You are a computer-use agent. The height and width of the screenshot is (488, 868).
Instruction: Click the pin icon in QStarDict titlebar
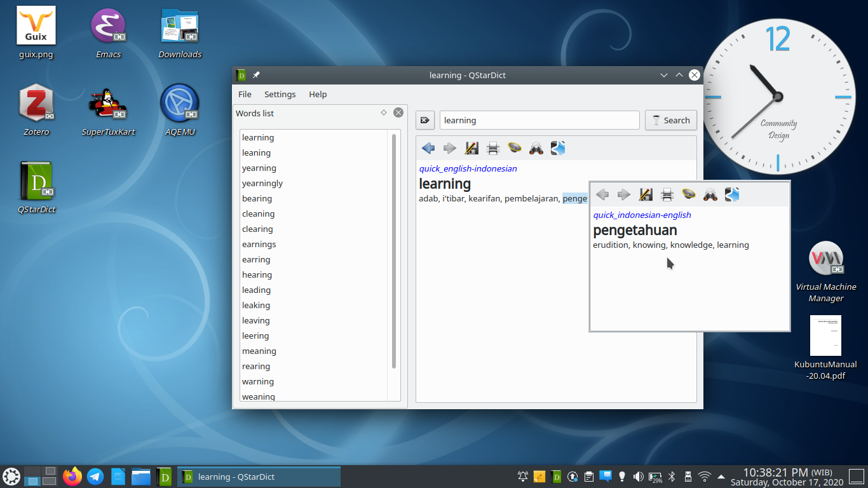coord(256,75)
